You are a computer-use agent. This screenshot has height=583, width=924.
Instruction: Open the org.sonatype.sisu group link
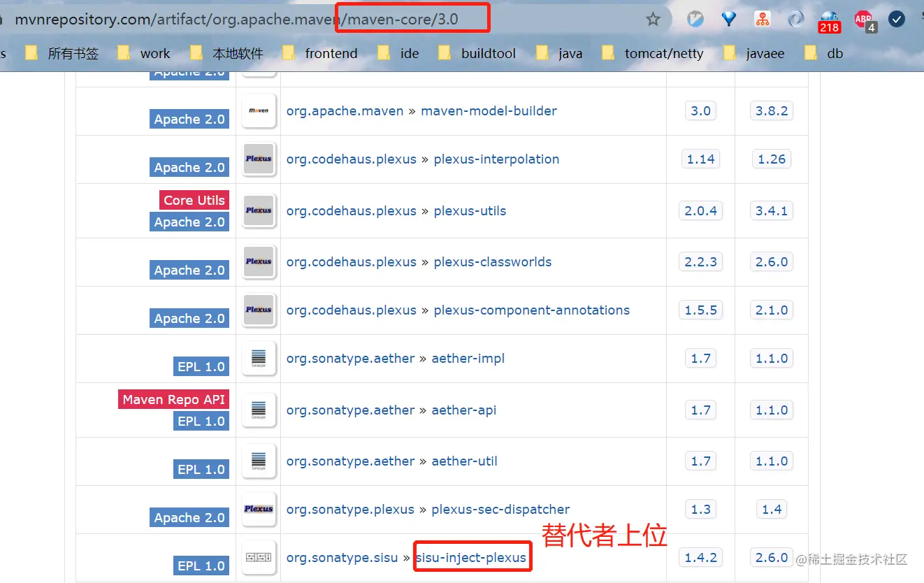pyautogui.click(x=342, y=557)
